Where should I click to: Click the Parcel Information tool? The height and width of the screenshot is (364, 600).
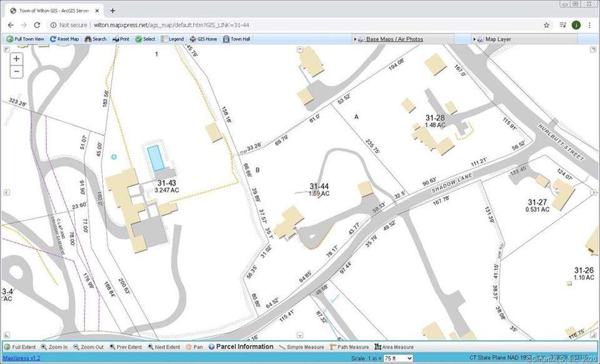pos(241,347)
